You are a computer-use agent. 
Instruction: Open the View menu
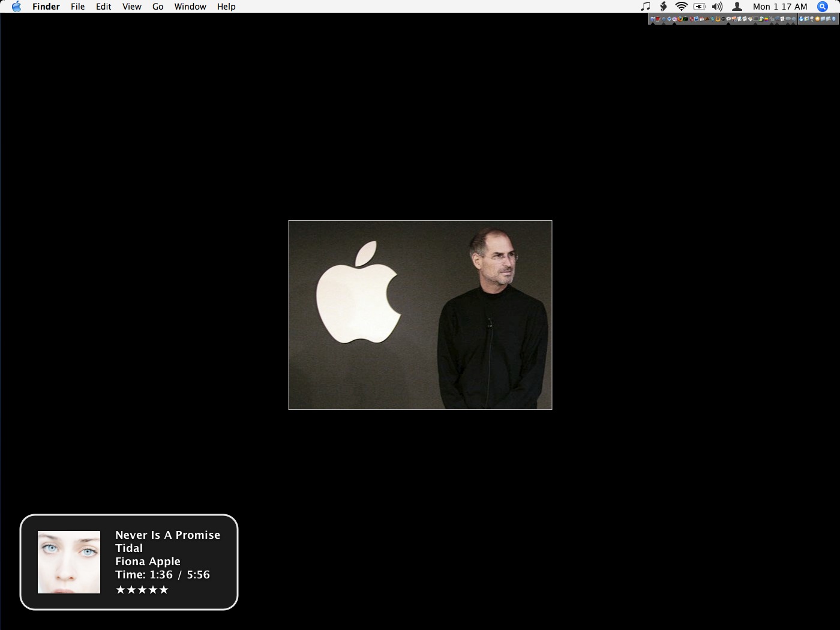pyautogui.click(x=132, y=7)
